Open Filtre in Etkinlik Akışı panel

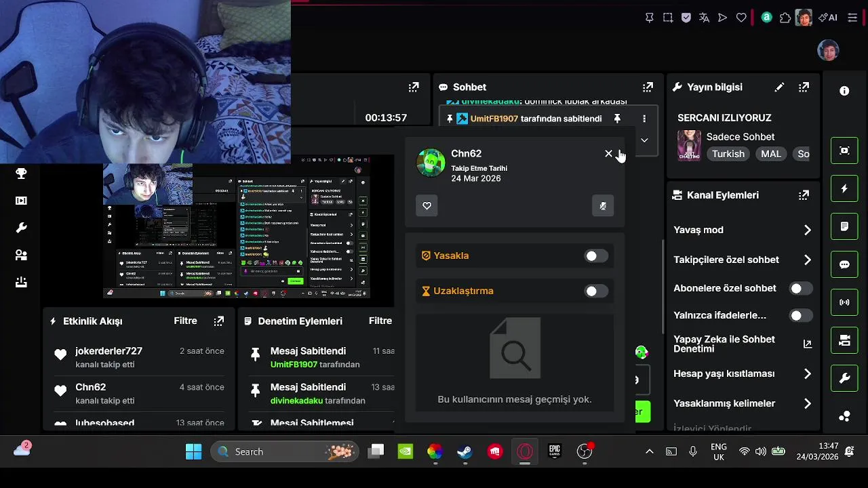click(x=185, y=321)
